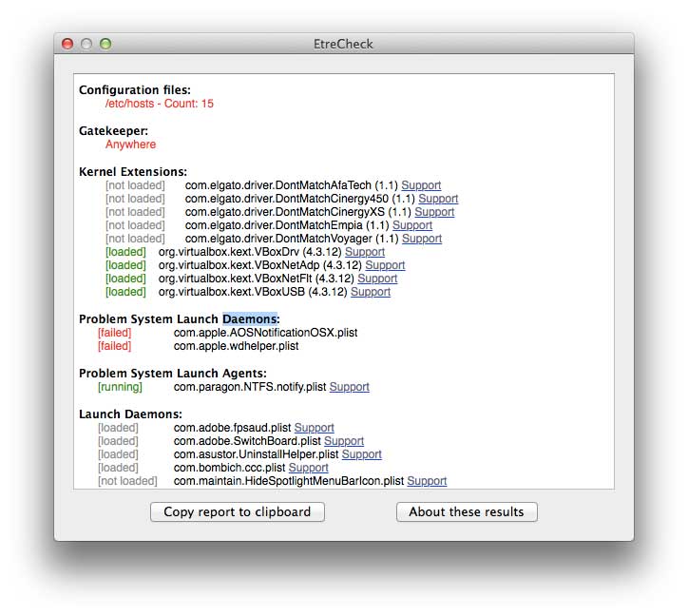Visit Support link for com.adobe.SwitchBoard.plist

point(344,441)
